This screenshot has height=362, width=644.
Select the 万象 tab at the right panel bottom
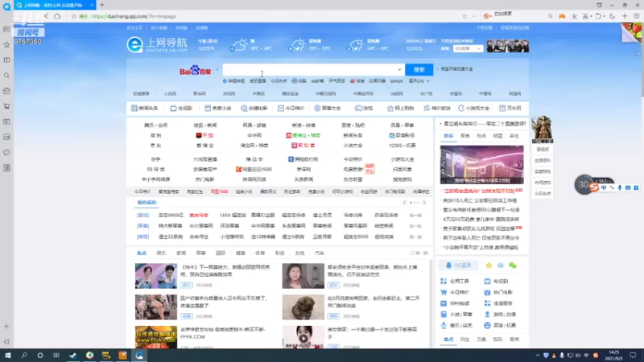click(481, 339)
